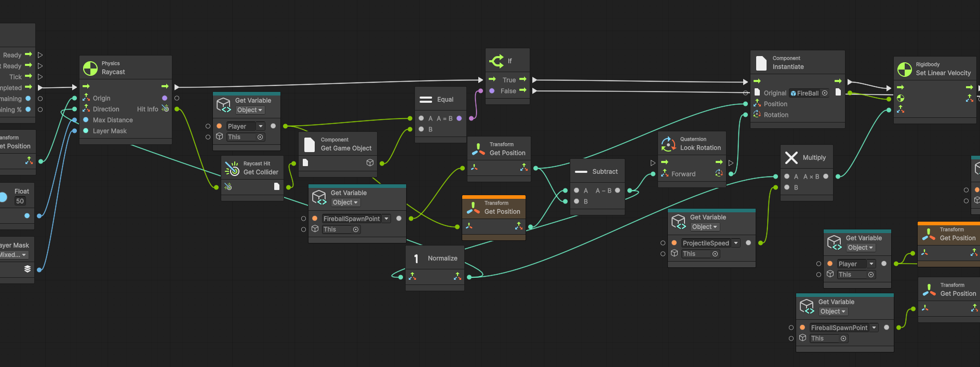Click the Original input label on Instantiate
980x367 pixels.
[775, 93]
